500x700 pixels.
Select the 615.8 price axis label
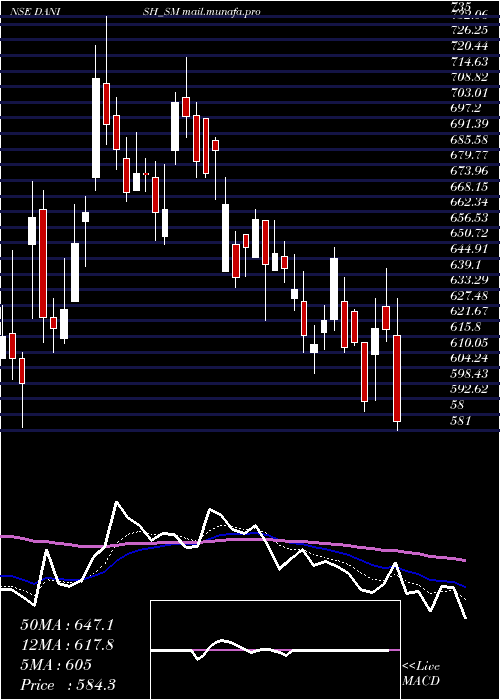pyautogui.click(x=468, y=327)
